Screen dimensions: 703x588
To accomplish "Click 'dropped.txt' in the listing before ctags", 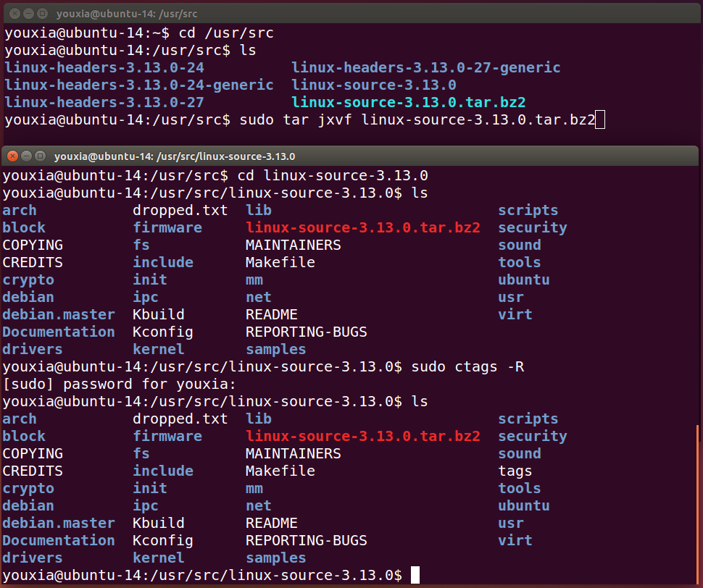I will coord(180,211).
